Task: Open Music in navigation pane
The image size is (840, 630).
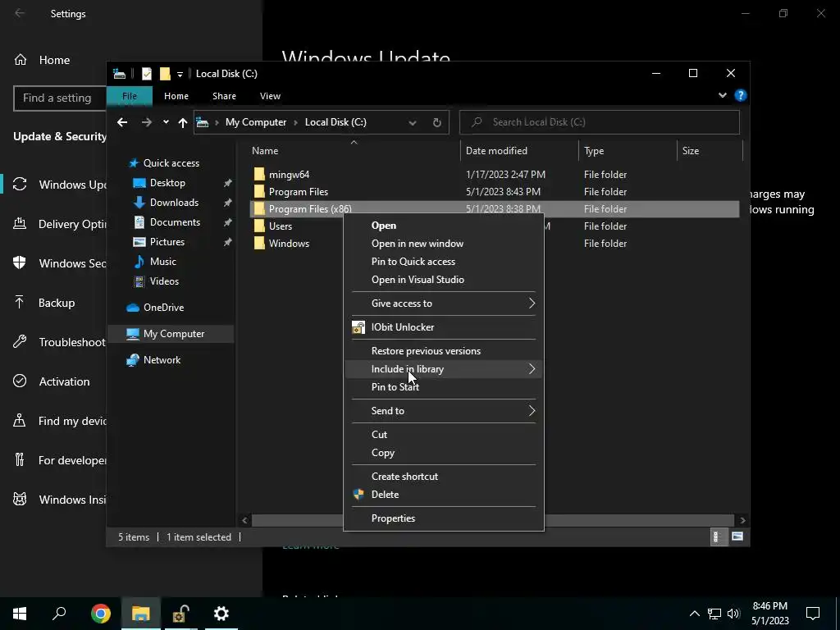Action: pyautogui.click(x=163, y=262)
